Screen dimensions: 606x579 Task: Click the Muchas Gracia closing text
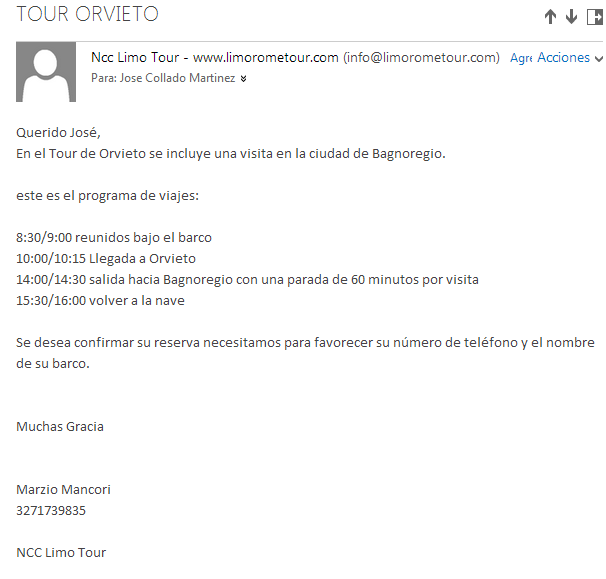coord(60,427)
